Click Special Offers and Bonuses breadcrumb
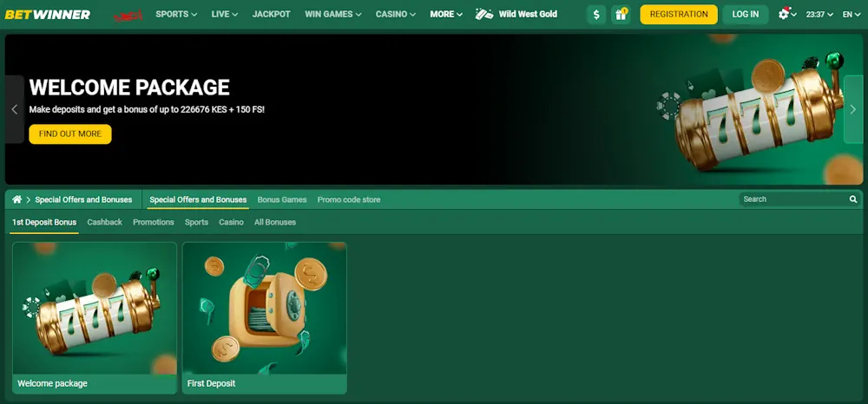 click(83, 199)
